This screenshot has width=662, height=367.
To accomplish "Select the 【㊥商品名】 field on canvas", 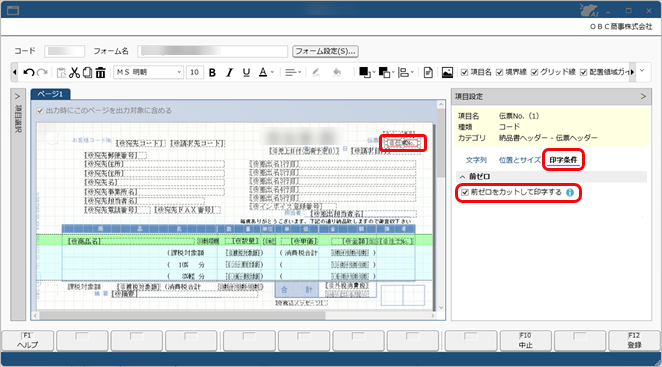I will [x=131, y=241].
